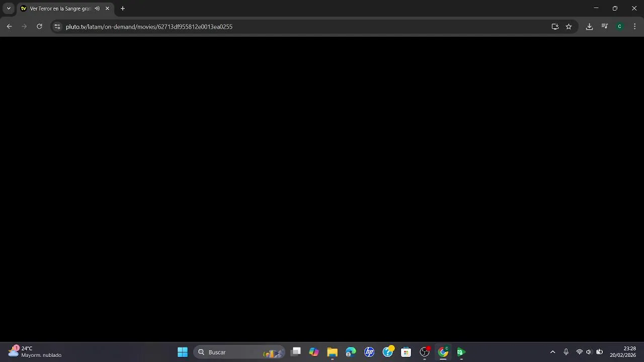This screenshot has height=362, width=644.
Task: Restore down the Chrome window
Action: click(x=615, y=9)
